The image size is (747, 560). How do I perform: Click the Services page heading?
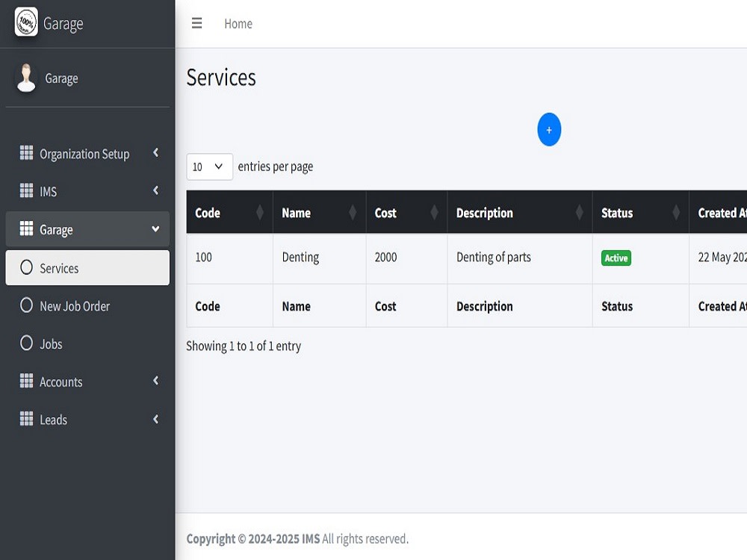click(x=221, y=77)
